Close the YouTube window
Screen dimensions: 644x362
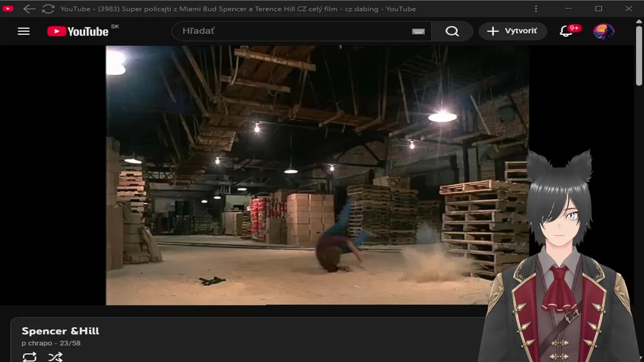point(629,9)
